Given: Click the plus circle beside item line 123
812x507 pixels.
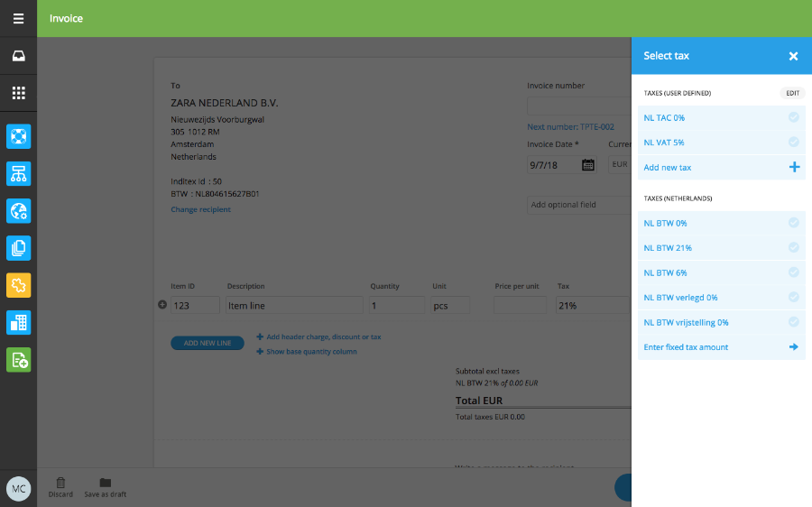Looking at the screenshot, I should 162,305.
